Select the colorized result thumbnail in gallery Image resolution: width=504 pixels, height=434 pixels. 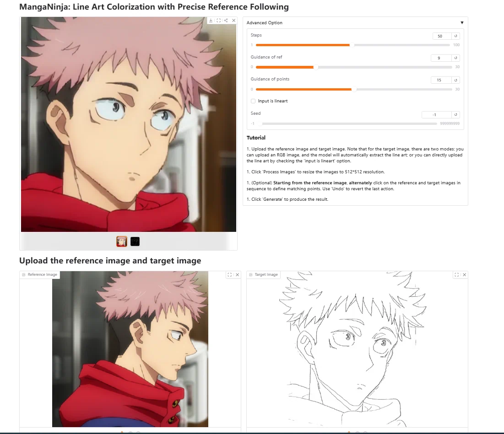click(121, 241)
